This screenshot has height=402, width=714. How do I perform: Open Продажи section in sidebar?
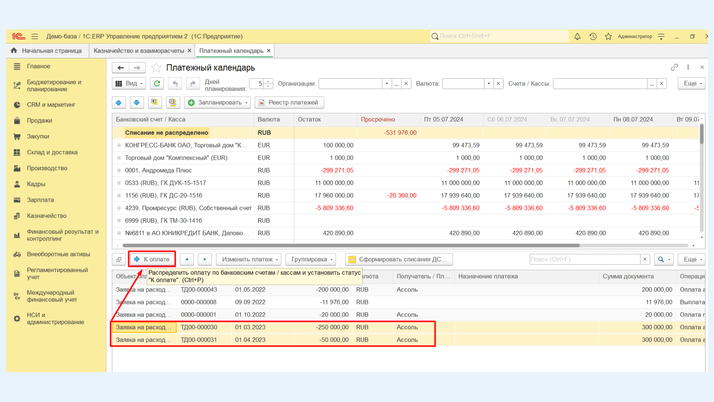point(39,120)
